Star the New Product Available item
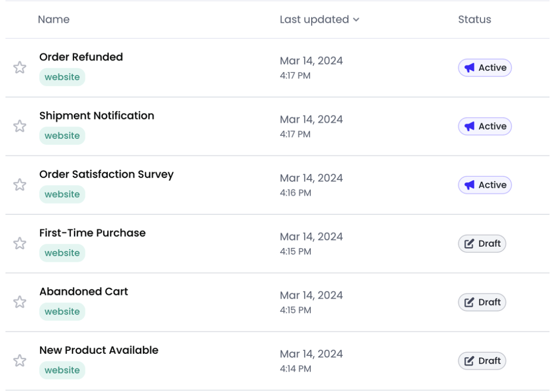Image resolution: width=551 pixels, height=392 pixels. (20, 360)
